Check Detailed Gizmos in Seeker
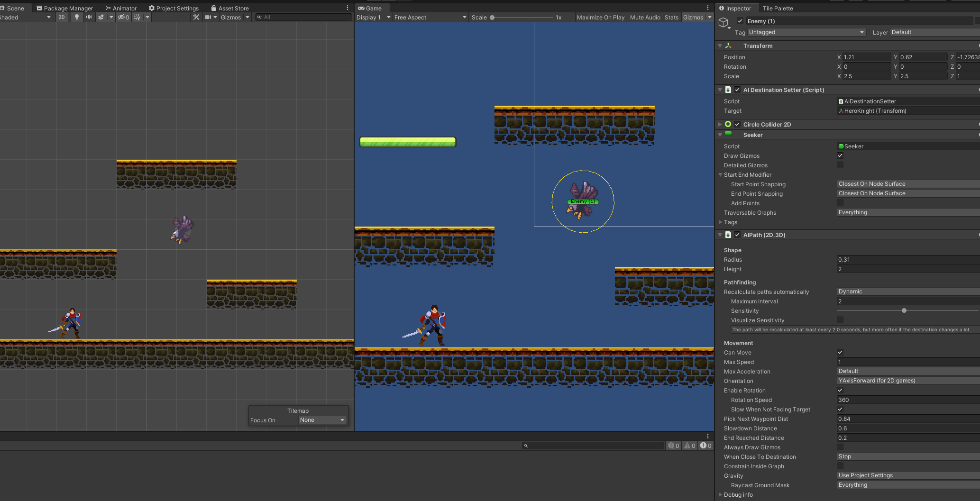The width and height of the screenshot is (980, 501). [840, 165]
